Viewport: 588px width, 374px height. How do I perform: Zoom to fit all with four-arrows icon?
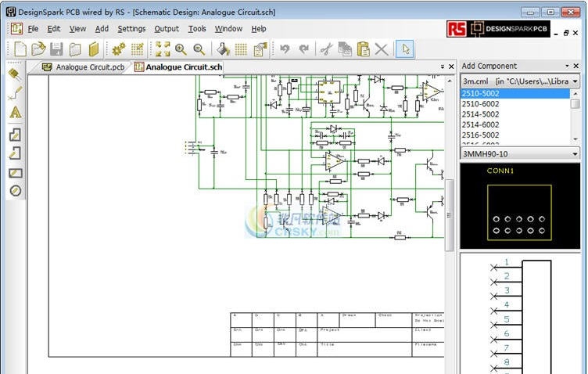[163, 49]
